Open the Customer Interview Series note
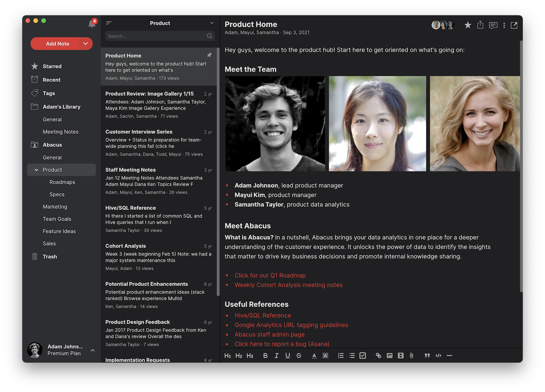 (159, 143)
